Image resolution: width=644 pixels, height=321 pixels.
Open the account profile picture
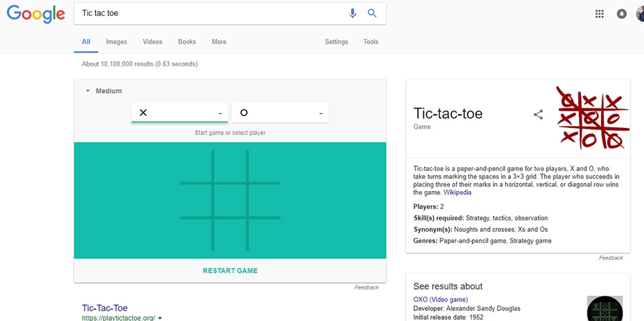640,13
